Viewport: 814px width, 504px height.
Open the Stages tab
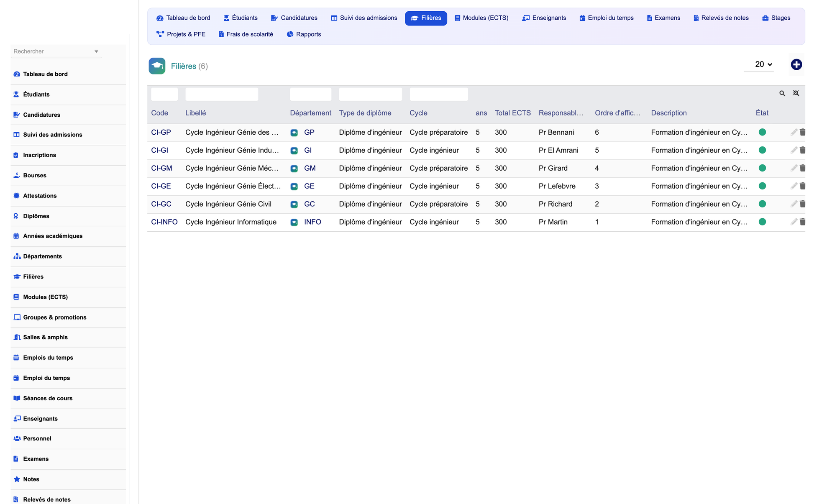click(776, 18)
